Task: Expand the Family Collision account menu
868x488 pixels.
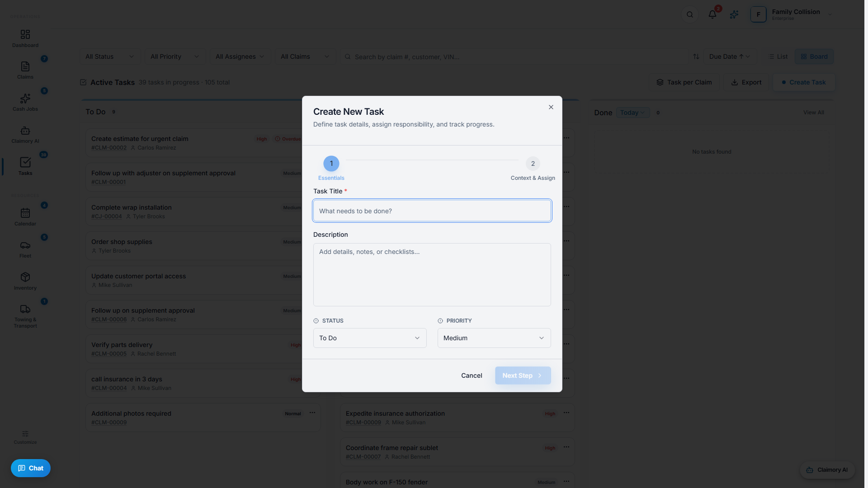Action: pyautogui.click(x=830, y=14)
